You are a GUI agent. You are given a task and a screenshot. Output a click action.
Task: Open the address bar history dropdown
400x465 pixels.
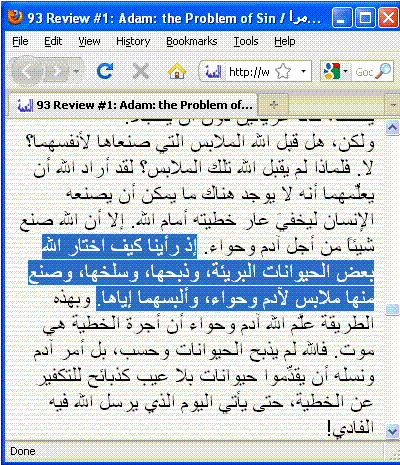tap(303, 71)
